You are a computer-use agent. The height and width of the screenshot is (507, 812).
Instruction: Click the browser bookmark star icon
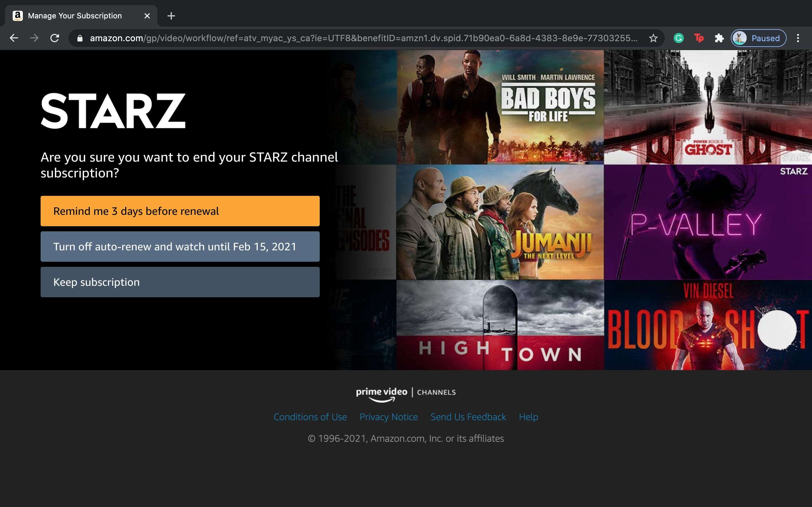tap(654, 38)
